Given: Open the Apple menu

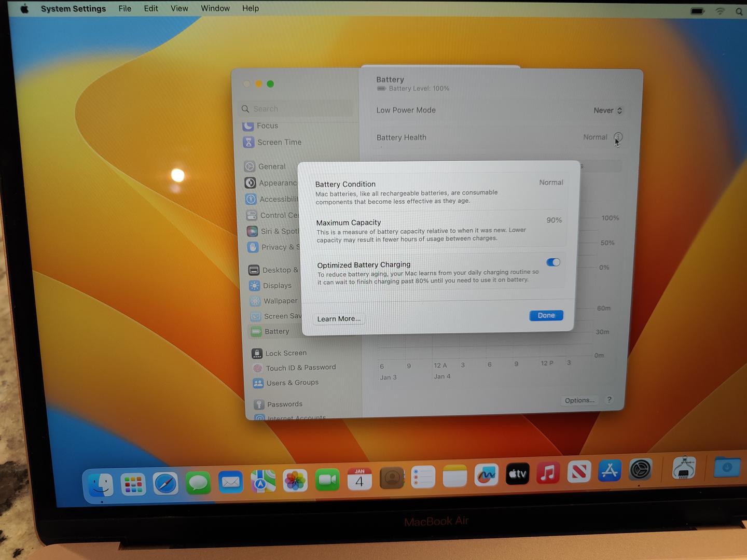Looking at the screenshot, I should 24,9.
